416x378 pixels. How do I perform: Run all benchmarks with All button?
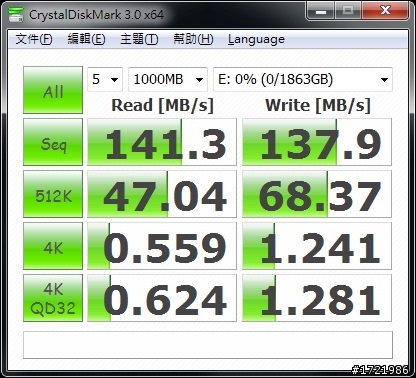(53, 90)
